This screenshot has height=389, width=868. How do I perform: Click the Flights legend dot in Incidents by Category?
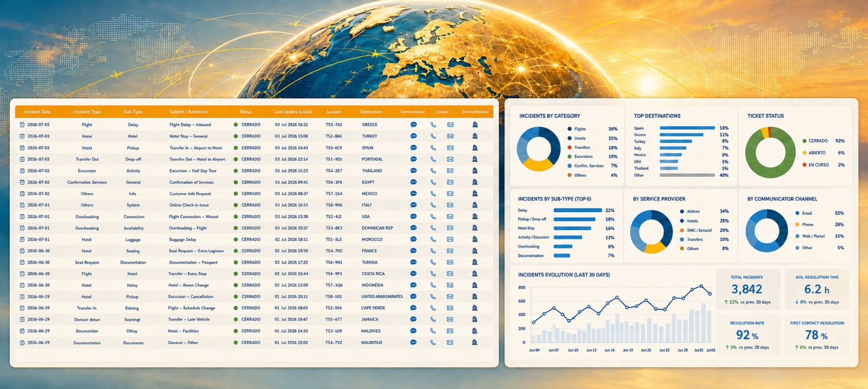coord(570,129)
